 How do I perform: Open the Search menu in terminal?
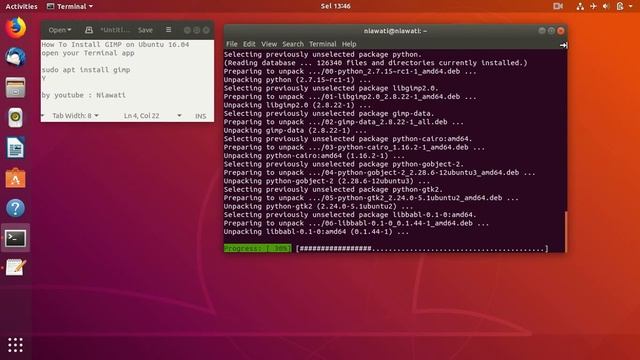tap(293, 44)
